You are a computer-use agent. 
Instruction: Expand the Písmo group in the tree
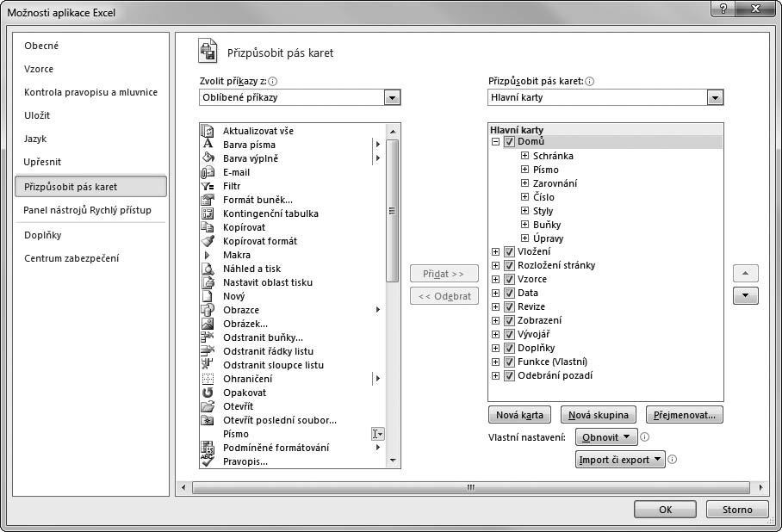coord(524,170)
